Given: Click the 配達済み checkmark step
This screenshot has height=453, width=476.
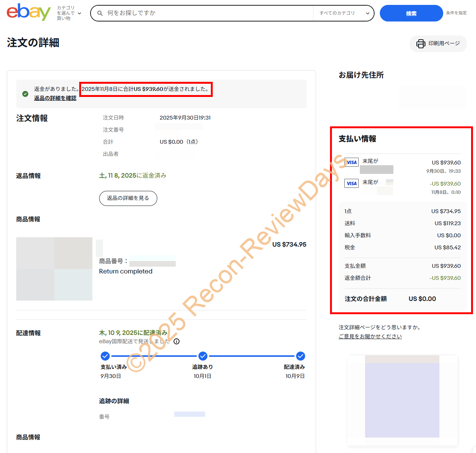Looking at the screenshot, I should (x=301, y=356).
